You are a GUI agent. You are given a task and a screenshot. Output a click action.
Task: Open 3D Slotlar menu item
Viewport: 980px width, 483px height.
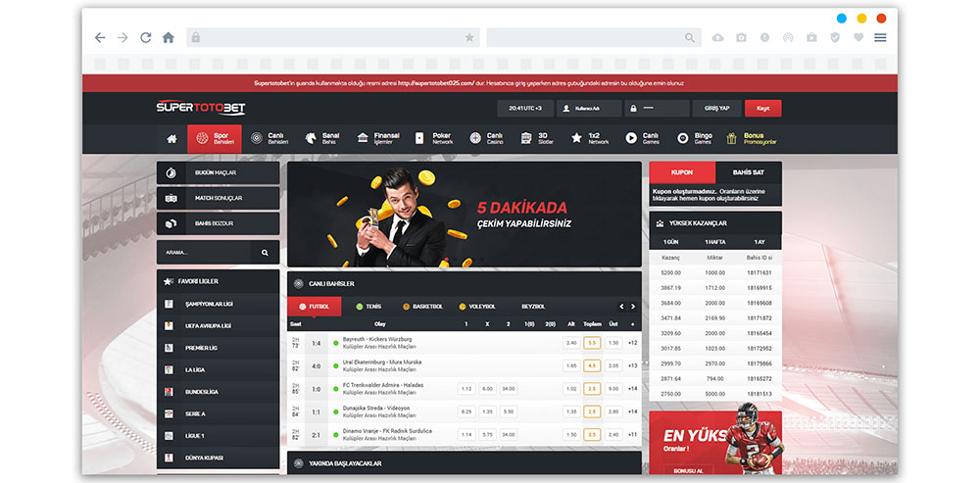tap(537, 139)
